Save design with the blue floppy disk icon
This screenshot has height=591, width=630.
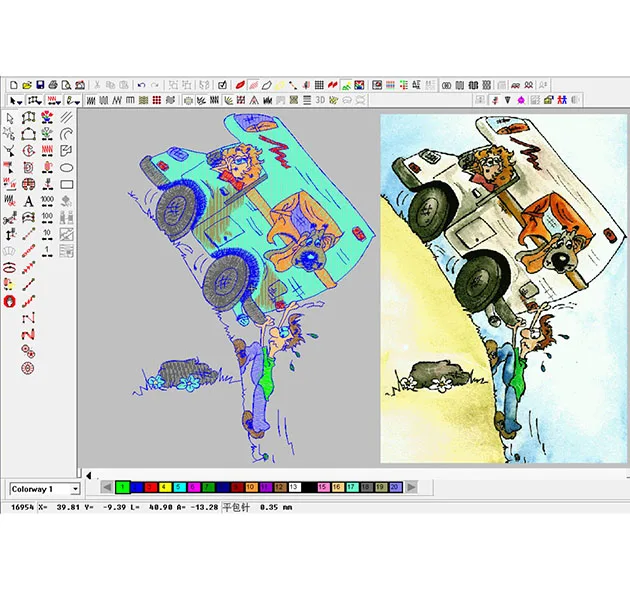40,85
